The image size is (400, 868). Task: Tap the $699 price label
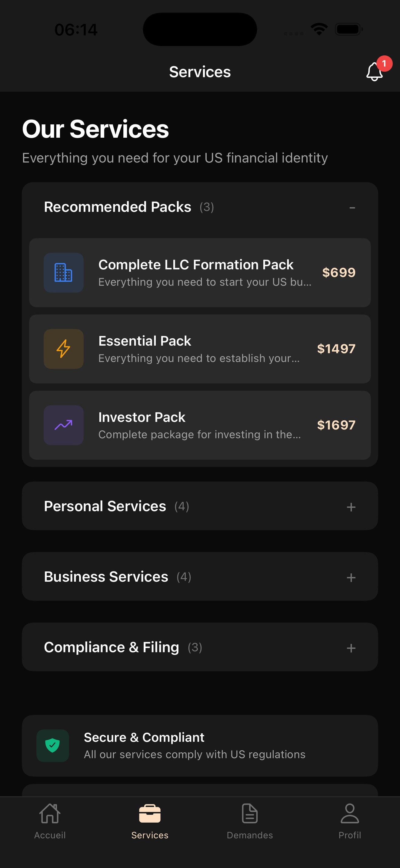[x=339, y=272]
